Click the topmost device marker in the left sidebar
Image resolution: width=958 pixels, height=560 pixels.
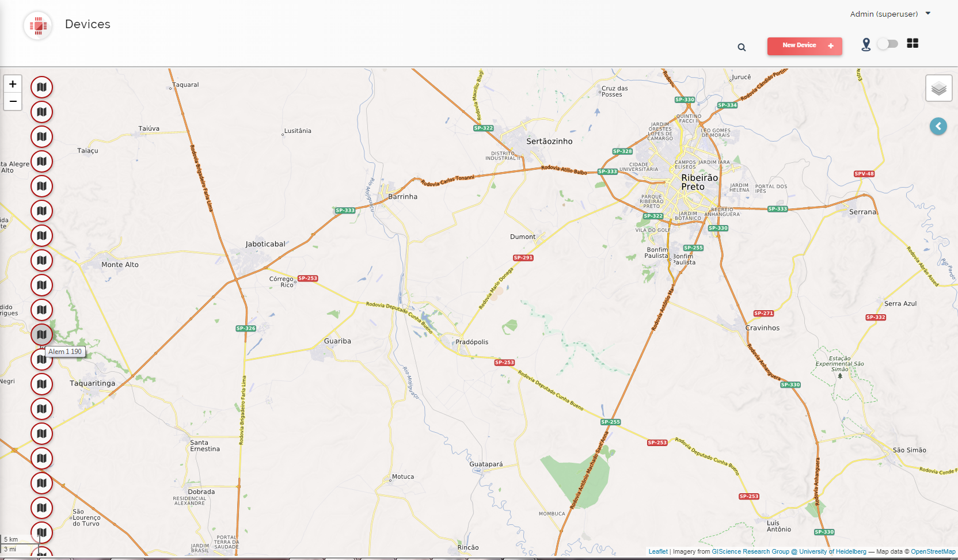click(41, 87)
